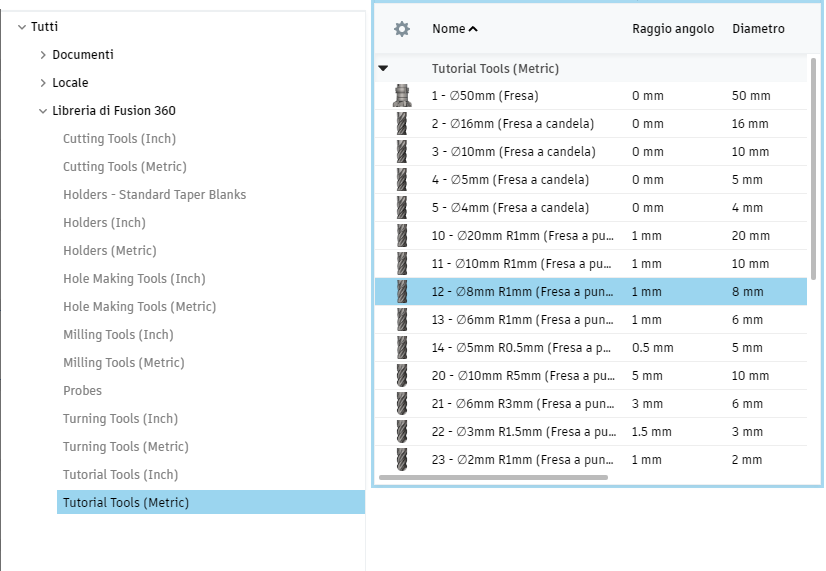Sort by Nome column header
The image size is (826, 571).
point(454,29)
